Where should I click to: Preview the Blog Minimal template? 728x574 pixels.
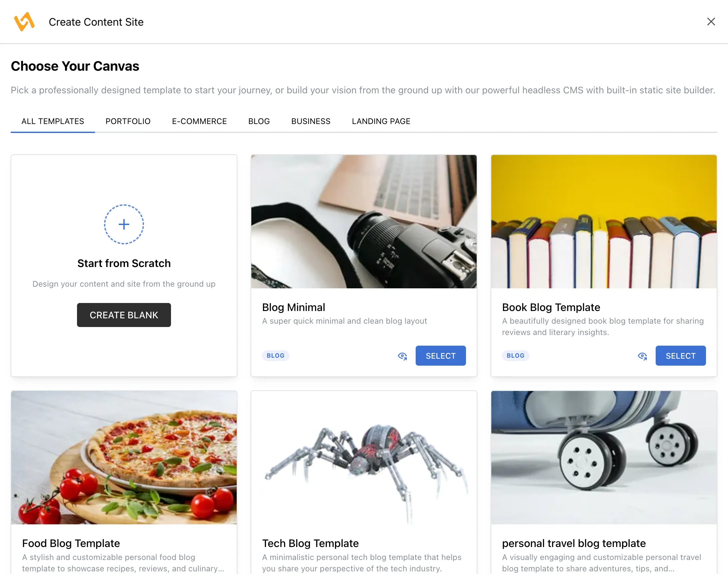pyautogui.click(x=402, y=356)
